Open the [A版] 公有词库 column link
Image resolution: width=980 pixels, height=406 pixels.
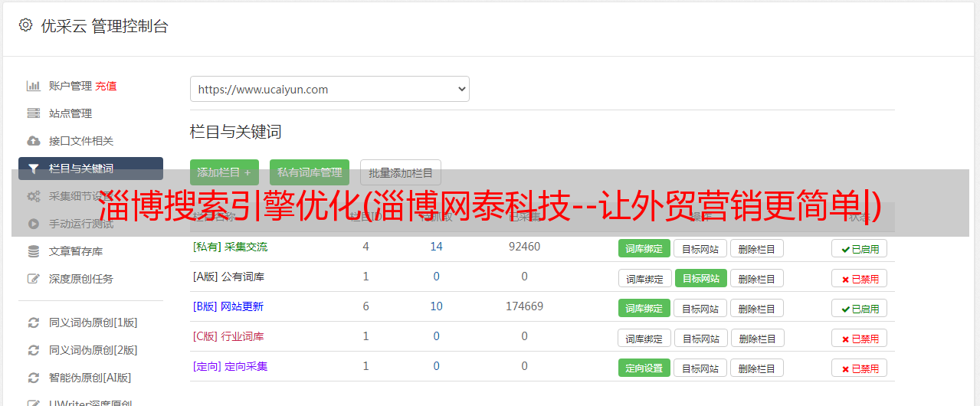(x=228, y=277)
